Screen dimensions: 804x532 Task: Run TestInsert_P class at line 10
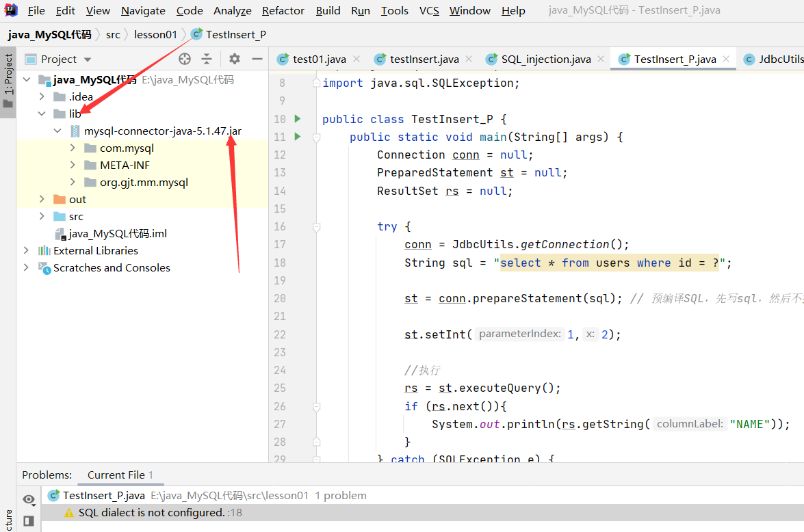[x=298, y=119]
